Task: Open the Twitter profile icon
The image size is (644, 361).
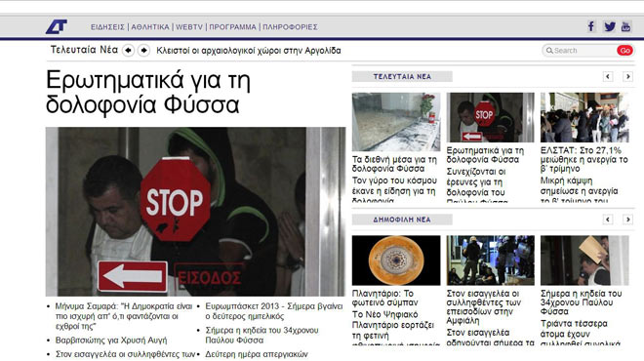Action: point(610,26)
